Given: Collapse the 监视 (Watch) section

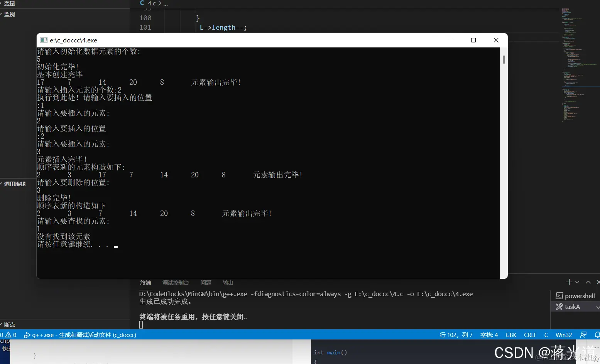Looking at the screenshot, I should tap(9, 14).
